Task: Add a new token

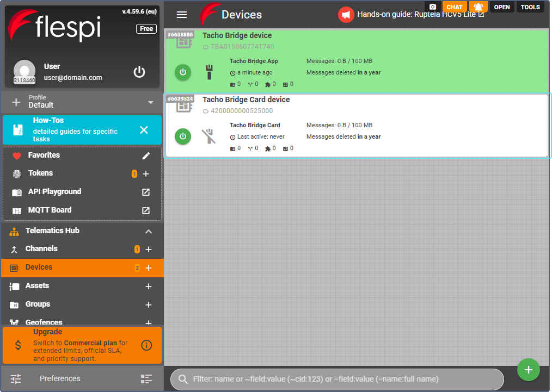Action: [146, 173]
